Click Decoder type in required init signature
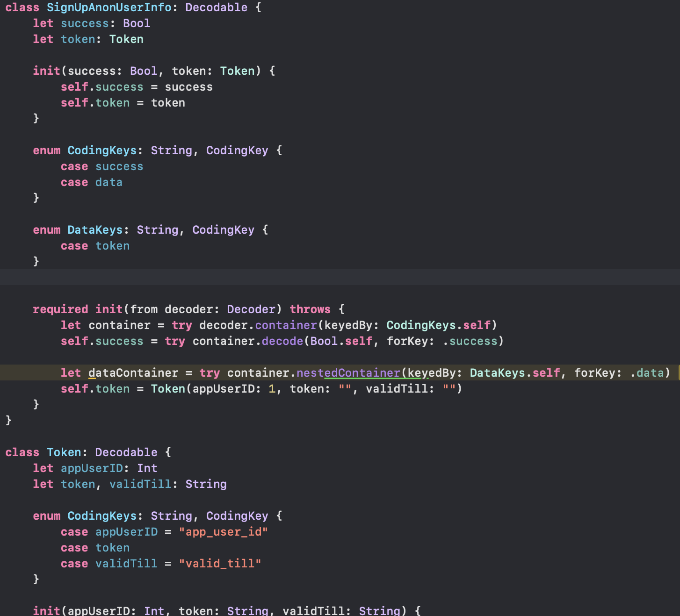This screenshot has height=616, width=680. [x=251, y=309]
